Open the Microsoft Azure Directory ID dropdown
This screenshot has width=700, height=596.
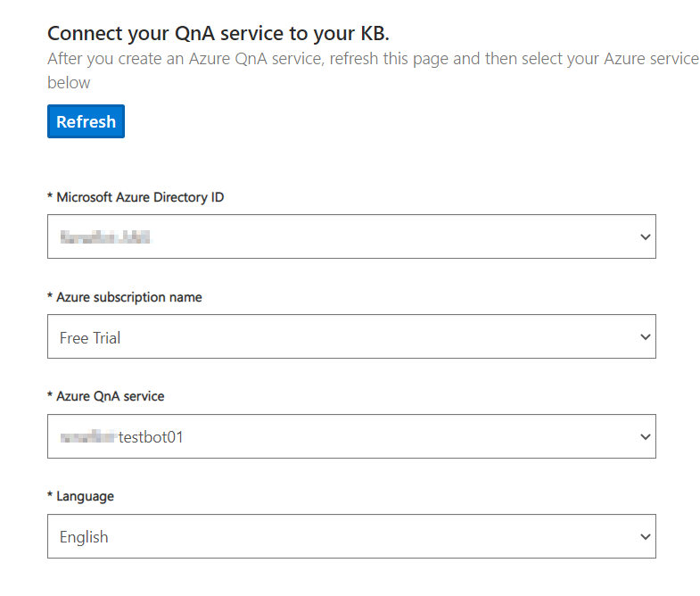tap(351, 236)
